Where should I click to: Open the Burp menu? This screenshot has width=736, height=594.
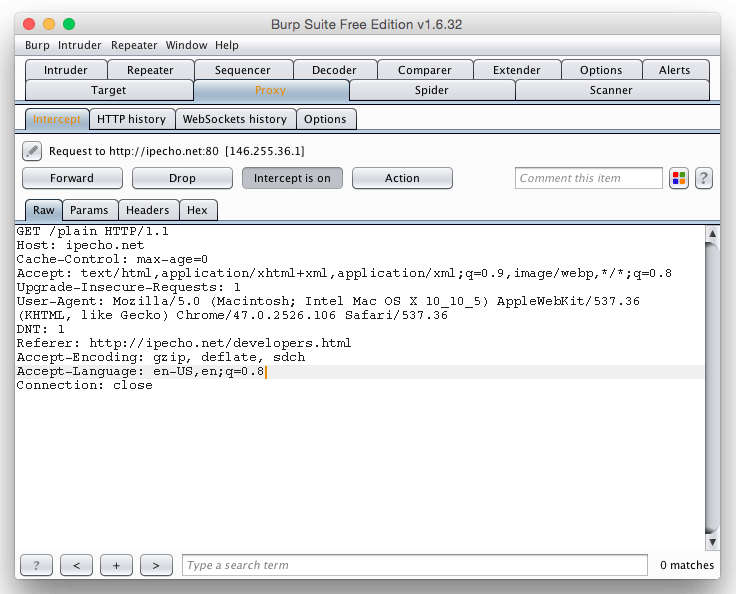[37, 45]
